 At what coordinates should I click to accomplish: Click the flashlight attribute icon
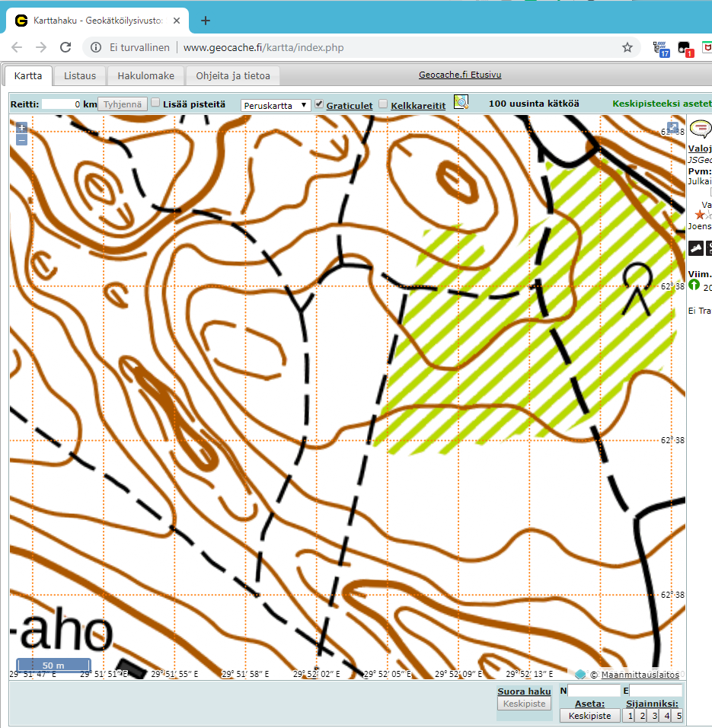click(x=696, y=248)
